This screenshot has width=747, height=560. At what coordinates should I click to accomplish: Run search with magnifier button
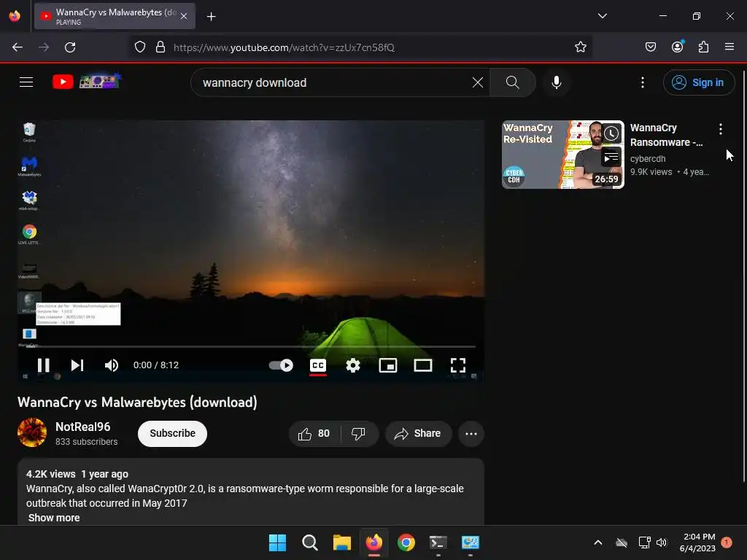(513, 82)
